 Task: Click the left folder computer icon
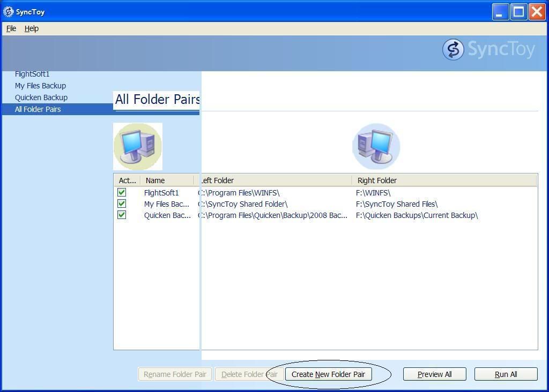tap(138, 147)
